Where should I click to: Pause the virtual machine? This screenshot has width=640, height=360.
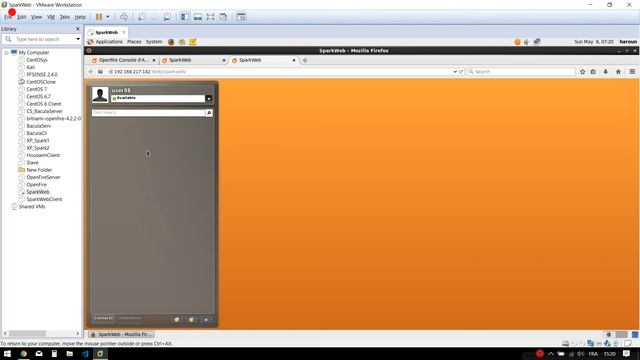[x=99, y=17]
